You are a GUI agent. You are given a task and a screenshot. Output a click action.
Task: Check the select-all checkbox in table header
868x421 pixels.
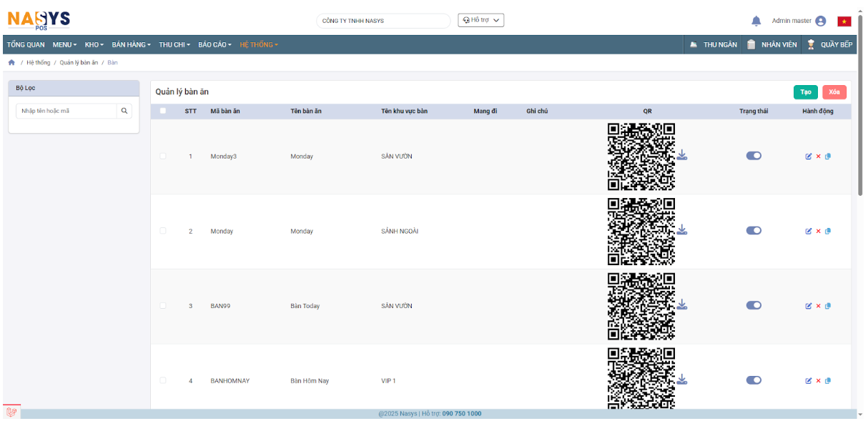click(x=163, y=111)
